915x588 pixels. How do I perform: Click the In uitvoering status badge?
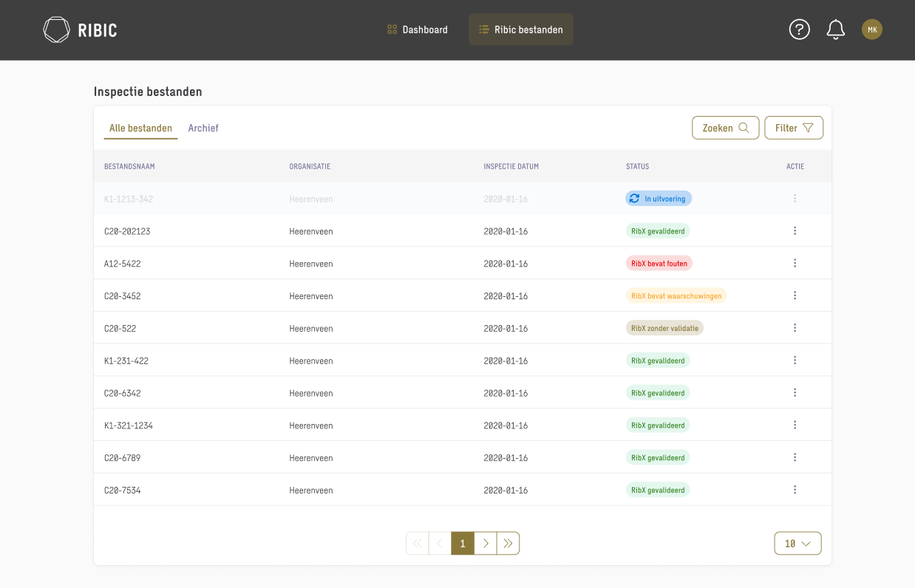659,199
